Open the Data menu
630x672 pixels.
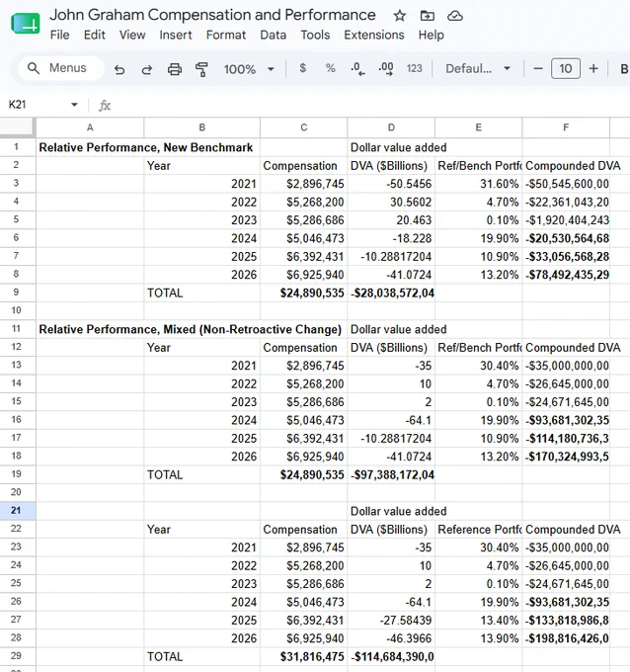pos(273,35)
